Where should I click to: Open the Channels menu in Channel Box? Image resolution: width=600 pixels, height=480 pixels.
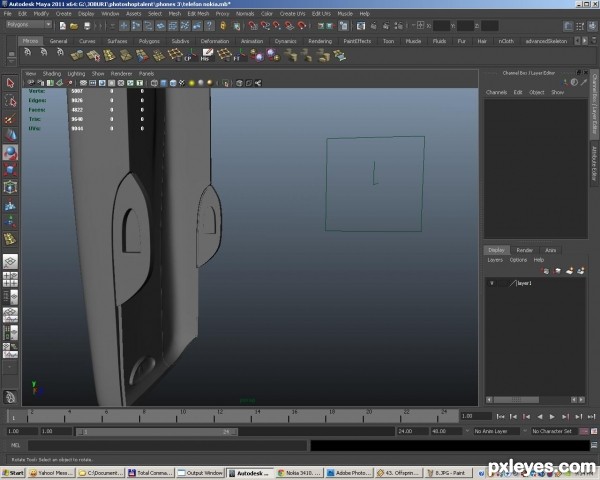click(496, 92)
